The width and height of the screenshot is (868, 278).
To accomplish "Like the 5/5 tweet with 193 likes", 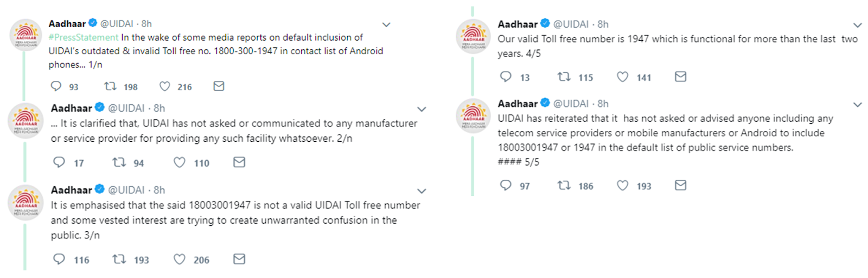I will (x=623, y=186).
